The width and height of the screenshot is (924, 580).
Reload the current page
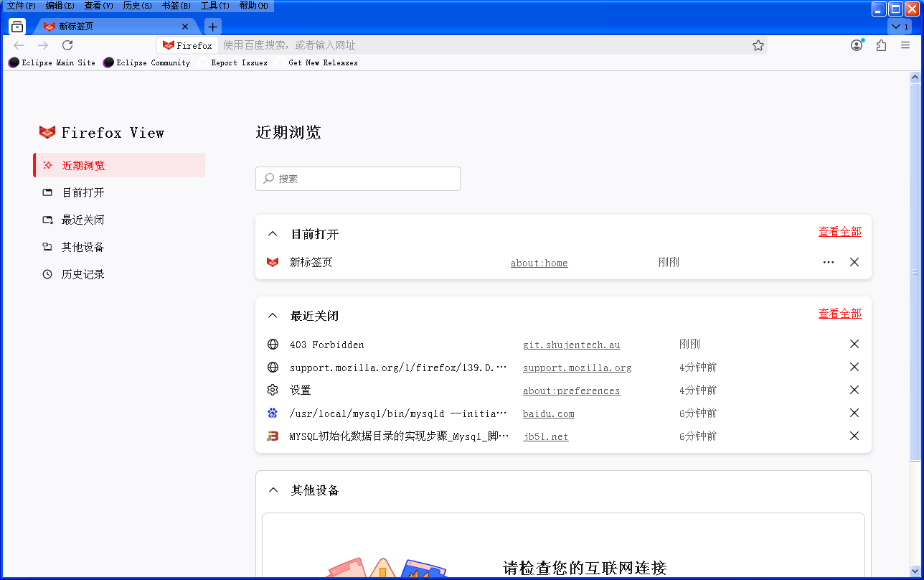[67, 45]
